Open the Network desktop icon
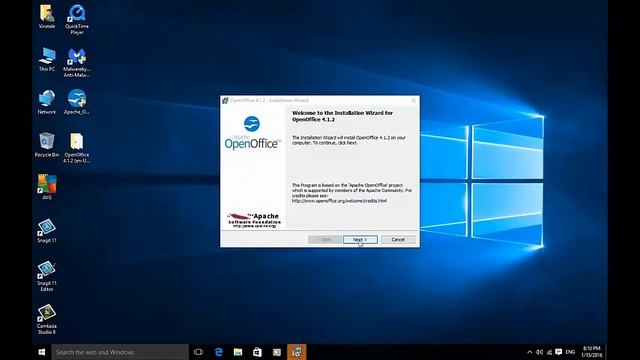 (47, 102)
